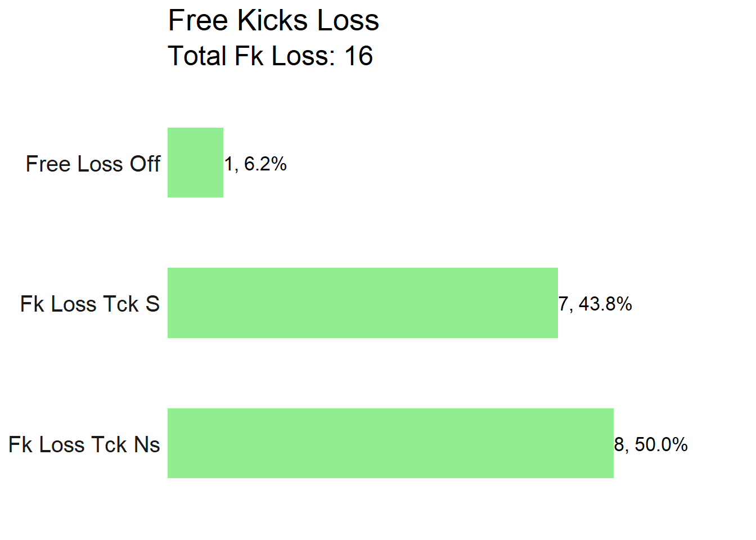Click the Free Loss Off bar

point(195,163)
